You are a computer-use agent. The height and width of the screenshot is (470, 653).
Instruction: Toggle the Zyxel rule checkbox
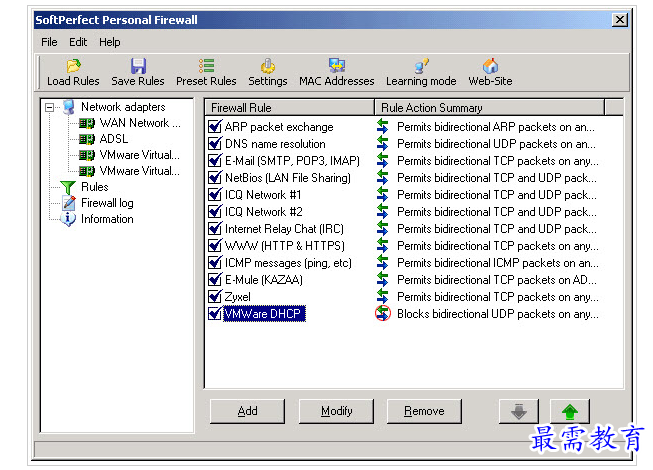(x=215, y=297)
